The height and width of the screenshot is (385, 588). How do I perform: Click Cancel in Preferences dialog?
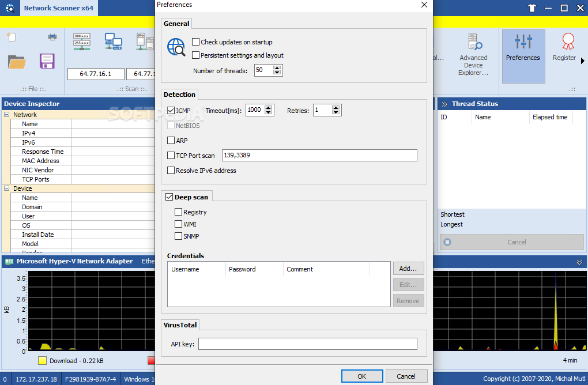pos(406,376)
